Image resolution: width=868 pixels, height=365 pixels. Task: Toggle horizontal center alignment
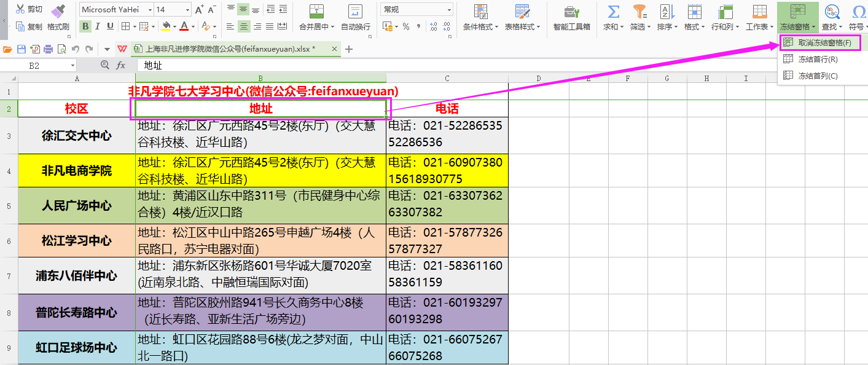coord(243,26)
